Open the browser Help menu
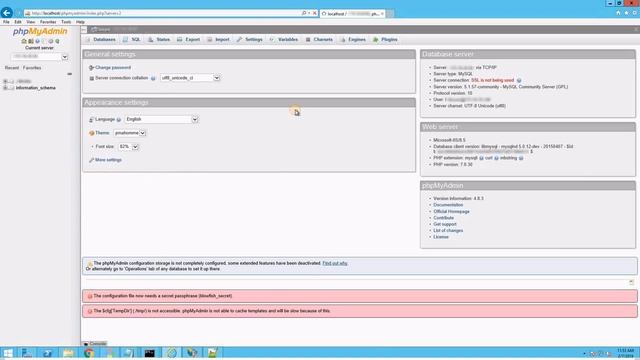This screenshot has width=640, height=360. point(80,22)
